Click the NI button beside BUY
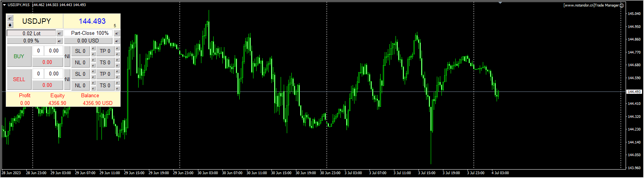Image resolution: width=644 pixels, height=178 pixels. click(67, 56)
